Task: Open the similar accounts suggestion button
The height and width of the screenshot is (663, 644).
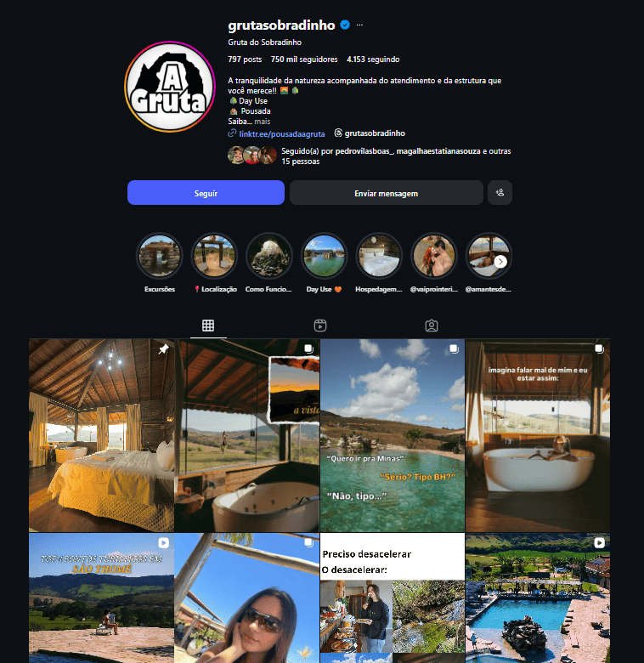Action: [500, 192]
